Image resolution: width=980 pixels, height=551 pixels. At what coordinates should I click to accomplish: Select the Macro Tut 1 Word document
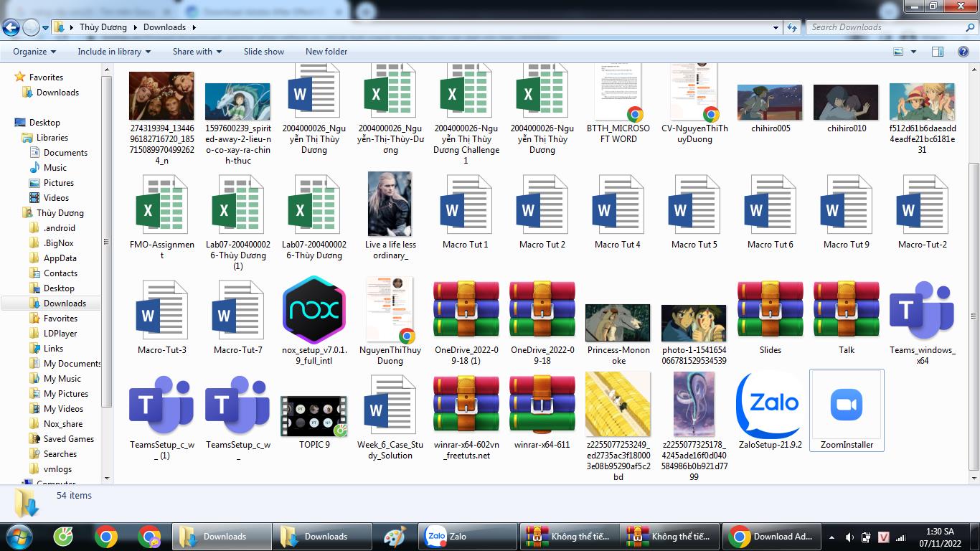(x=466, y=206)
